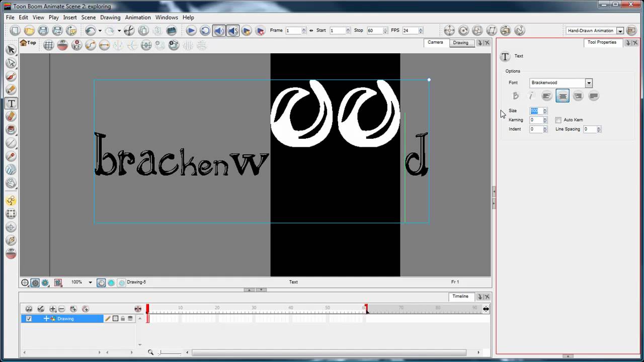The width and height of the screenshot is (644, 362).
Task: Click the Add Layer plus icon
Action: point(53,309)
